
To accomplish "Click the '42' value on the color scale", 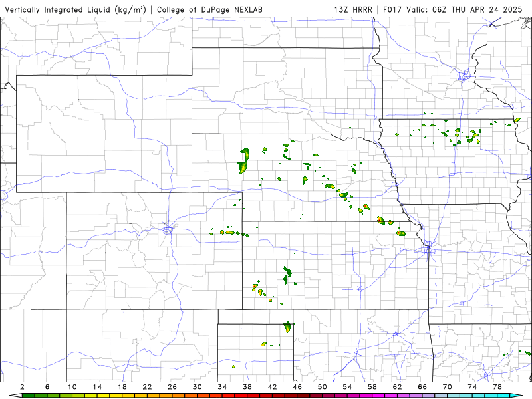I will pyautogui.click(x=273, y=387).
